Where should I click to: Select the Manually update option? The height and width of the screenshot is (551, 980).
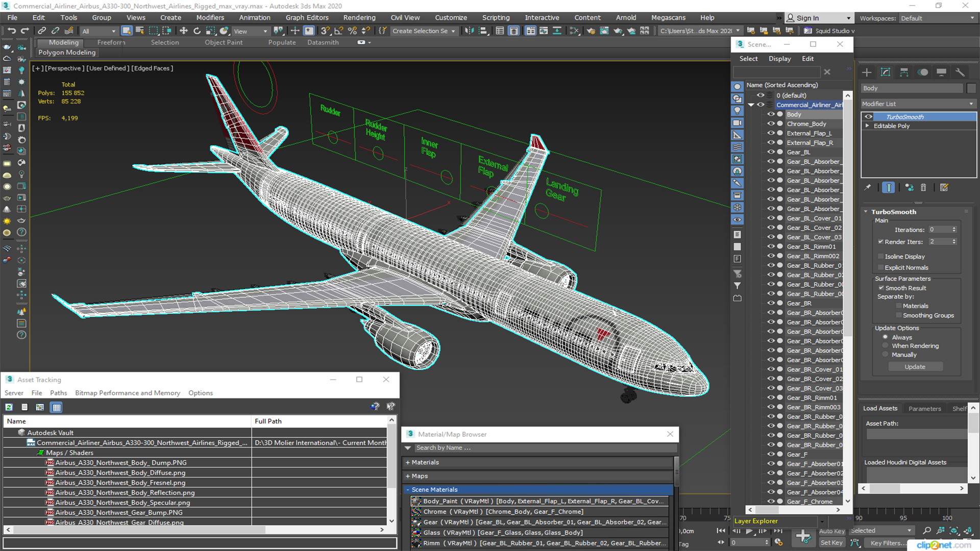(x=886, y=355)
